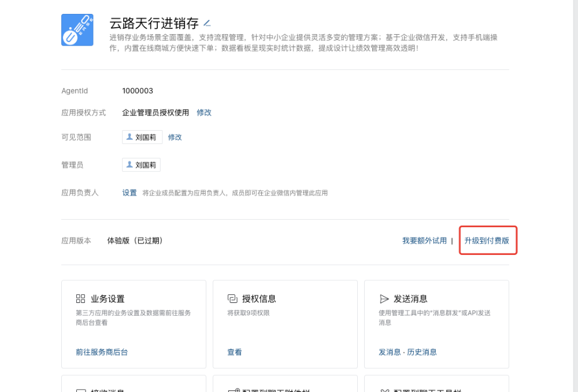This screenshot has height=392, width=578.
Task: Click the 授权信息 card icon
Action: pos(232,298)
